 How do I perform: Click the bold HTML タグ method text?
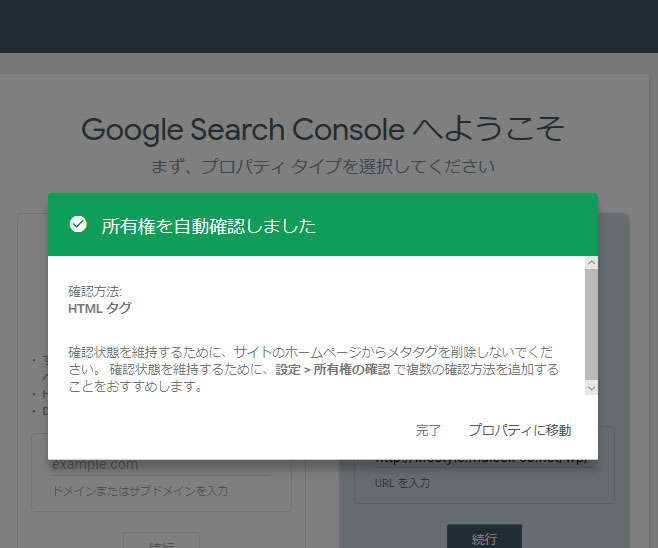point(99,309)
